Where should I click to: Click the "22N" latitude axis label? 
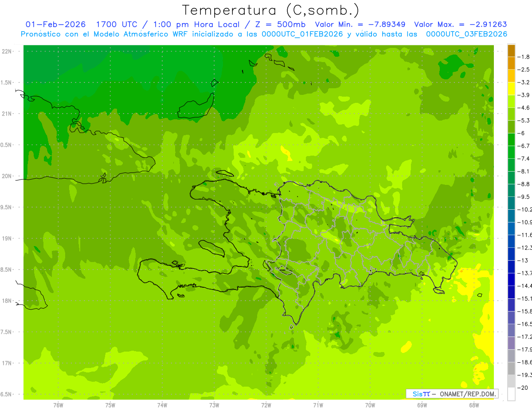[8, 51]
